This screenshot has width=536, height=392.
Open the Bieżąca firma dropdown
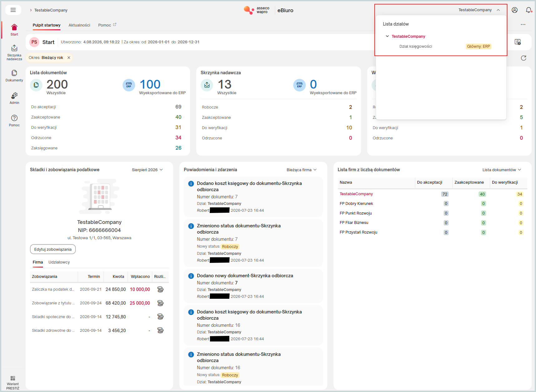(x=302, y=170)
